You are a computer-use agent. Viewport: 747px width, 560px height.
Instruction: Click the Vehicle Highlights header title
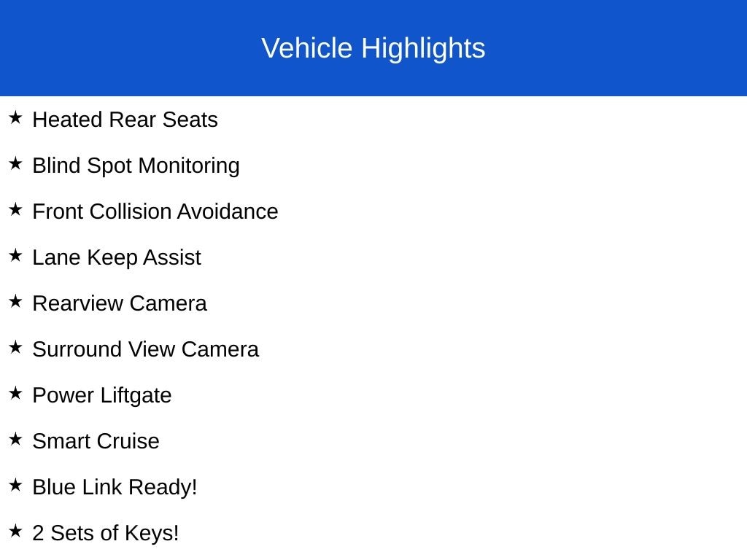click(x=373, y=48)
